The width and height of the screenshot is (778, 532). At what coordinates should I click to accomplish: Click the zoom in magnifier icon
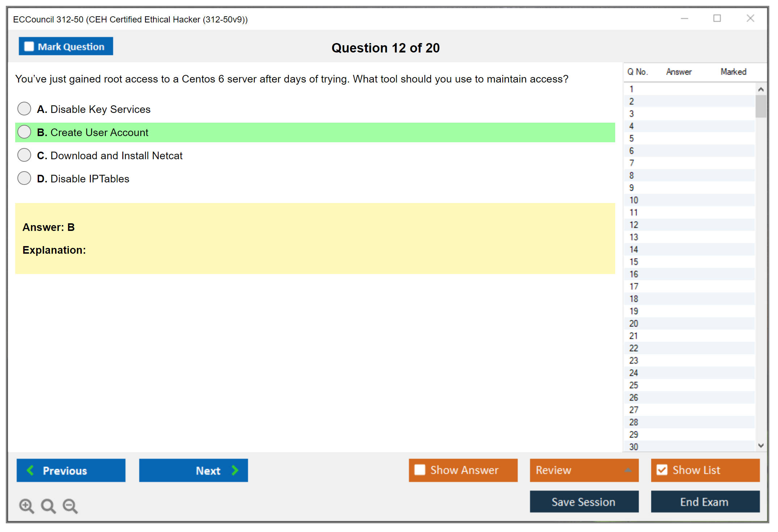(26, 506)
